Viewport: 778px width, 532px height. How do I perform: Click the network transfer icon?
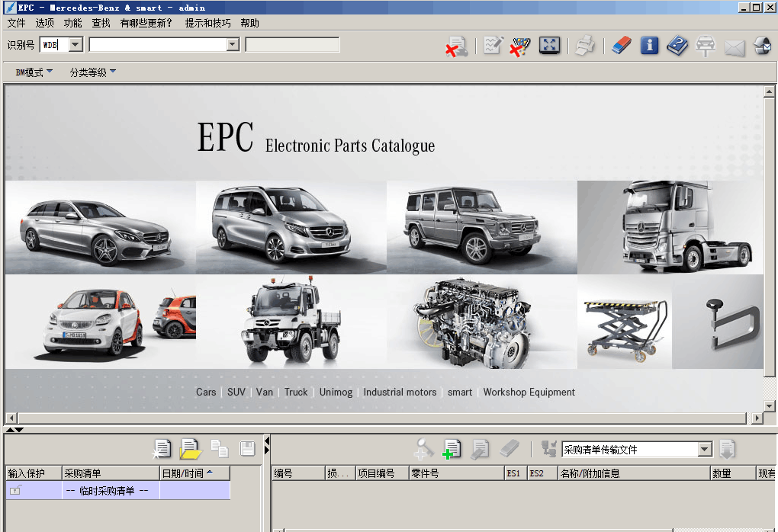coord(548,449)
